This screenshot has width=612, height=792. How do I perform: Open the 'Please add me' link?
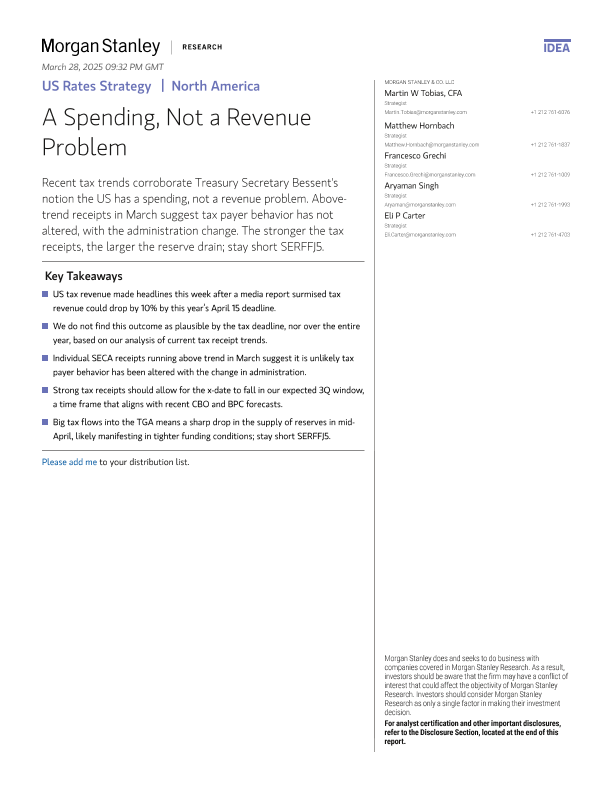point(69,462)
